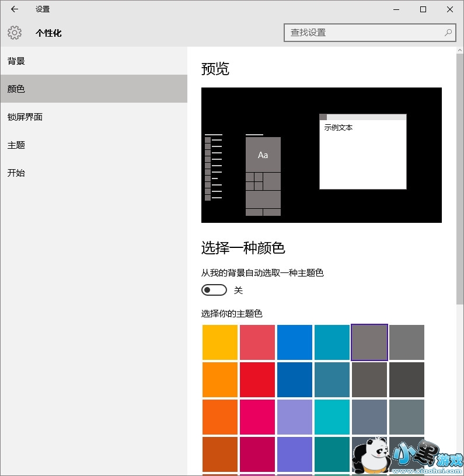The height and width of the screenshot is (476, 464).
Task: Focus the 查找设置 search field
Action: (x=369, y=33)
